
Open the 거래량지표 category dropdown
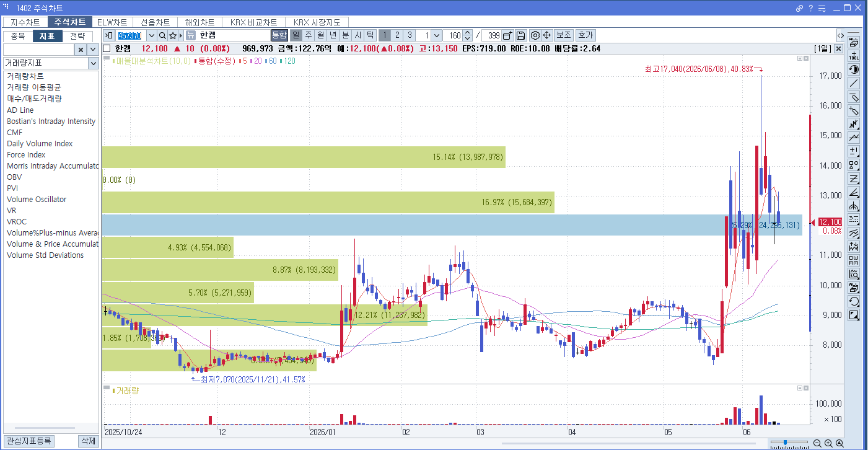point(93,63)
